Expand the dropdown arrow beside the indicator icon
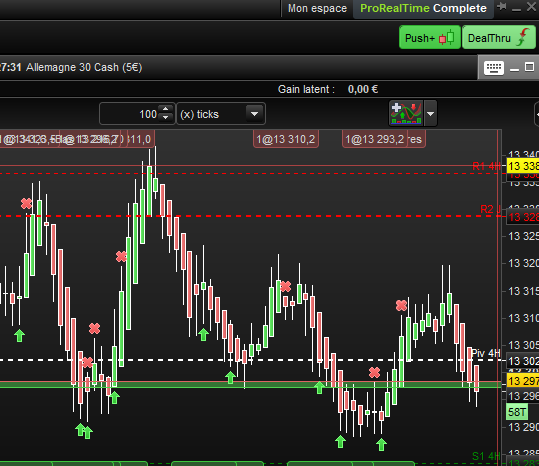 coord(430,113)
